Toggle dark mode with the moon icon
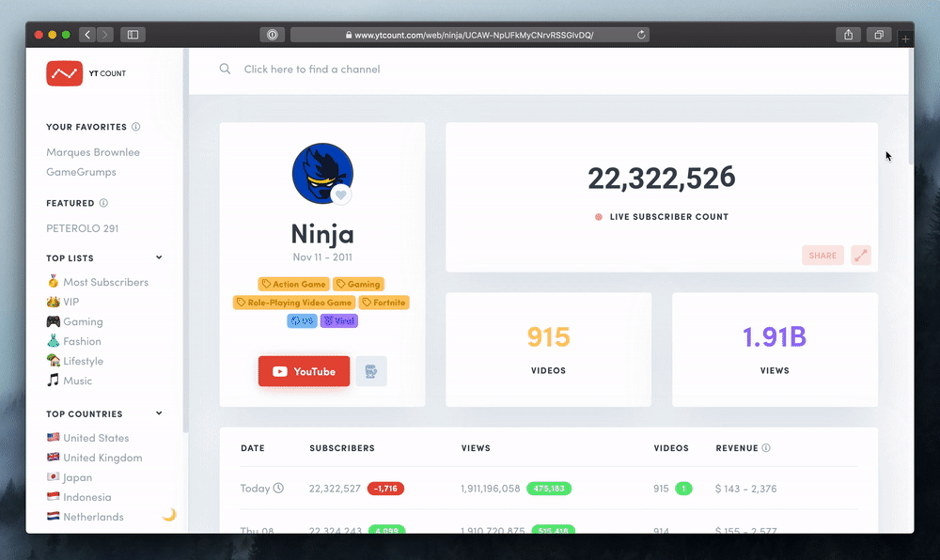 (169, 515)
